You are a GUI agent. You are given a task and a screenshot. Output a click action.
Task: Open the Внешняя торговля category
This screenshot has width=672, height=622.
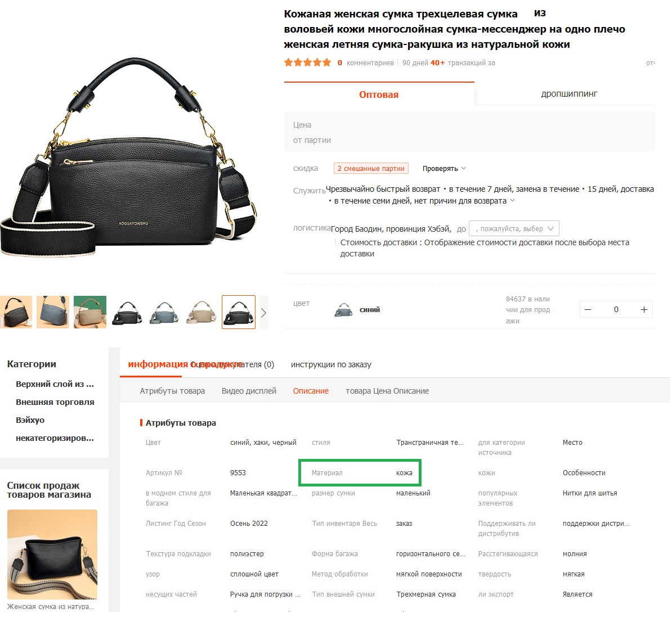click(55, 402)
